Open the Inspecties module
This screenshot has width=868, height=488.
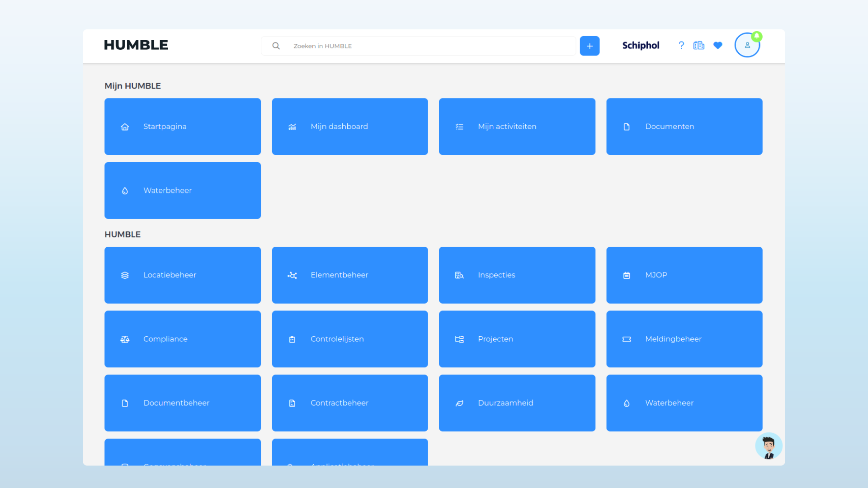[517, 275]
